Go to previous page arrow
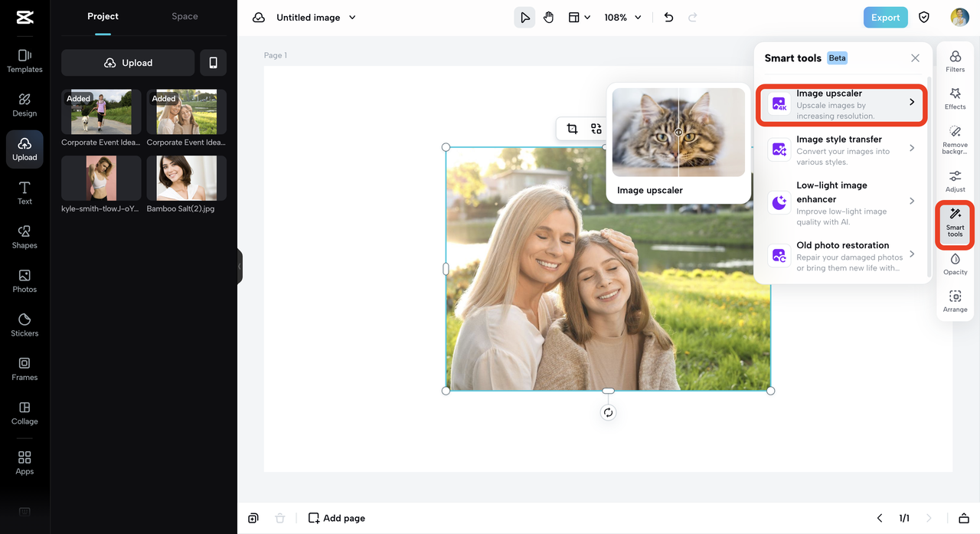The height and width of the screenshot is (534, 980). pyautogui.click(x=880, y=518)
